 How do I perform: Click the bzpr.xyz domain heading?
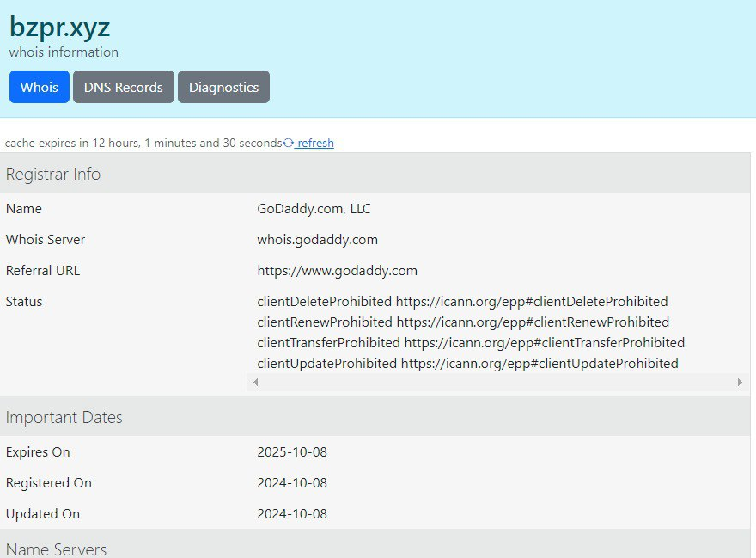(60, 27)
